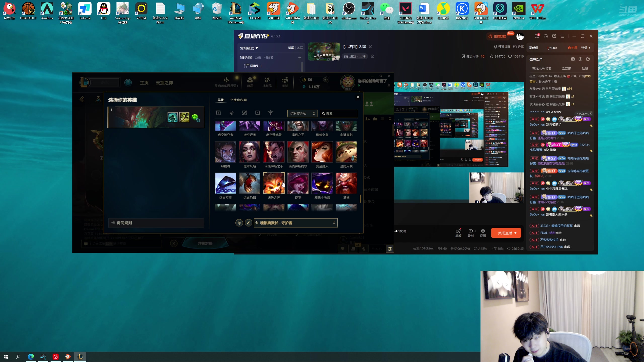Open the Windows taskbar search icon
This screenshot has height=362, width=644.
coord(18,356)
